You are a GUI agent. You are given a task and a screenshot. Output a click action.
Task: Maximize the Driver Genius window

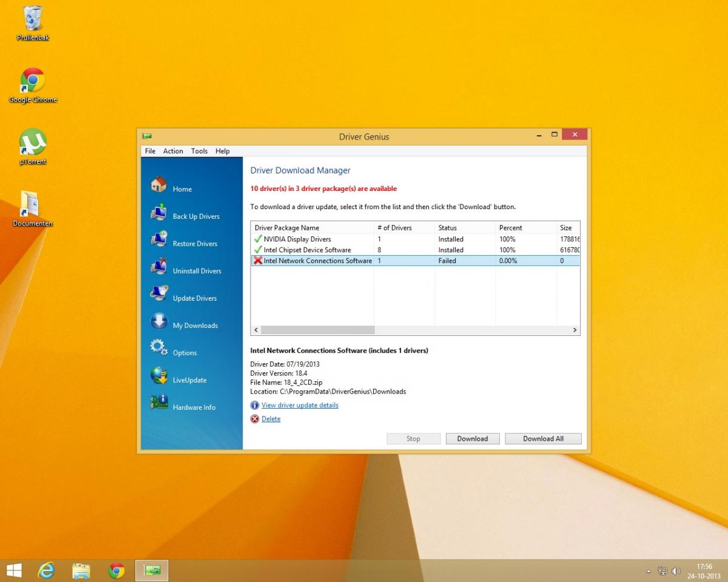pos(554,134)
